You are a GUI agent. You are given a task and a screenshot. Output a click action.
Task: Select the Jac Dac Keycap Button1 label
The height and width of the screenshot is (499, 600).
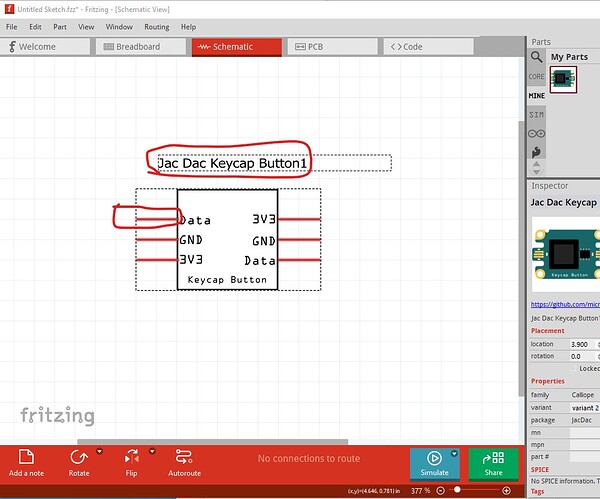(x=232, y=163)
